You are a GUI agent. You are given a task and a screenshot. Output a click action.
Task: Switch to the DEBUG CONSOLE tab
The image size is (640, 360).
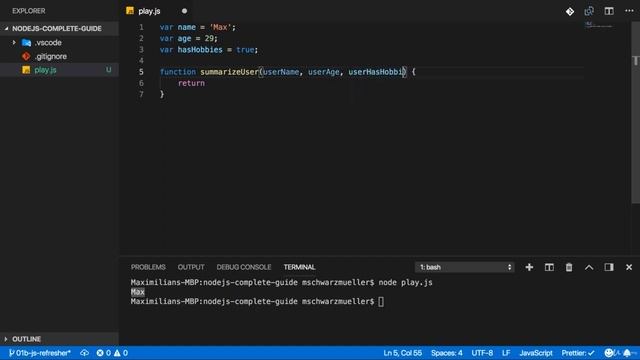click(x=244, y=267)
